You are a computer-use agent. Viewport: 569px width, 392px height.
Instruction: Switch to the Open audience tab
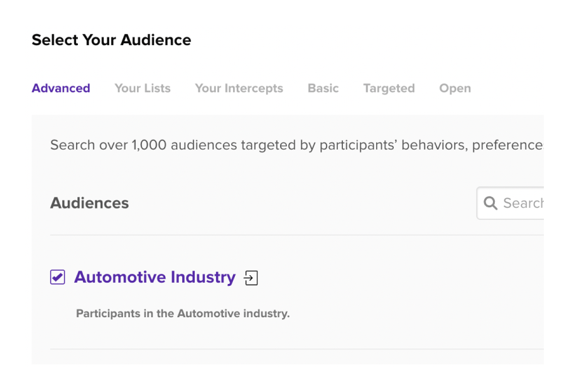pyautogui.click(x=455, y=89)
